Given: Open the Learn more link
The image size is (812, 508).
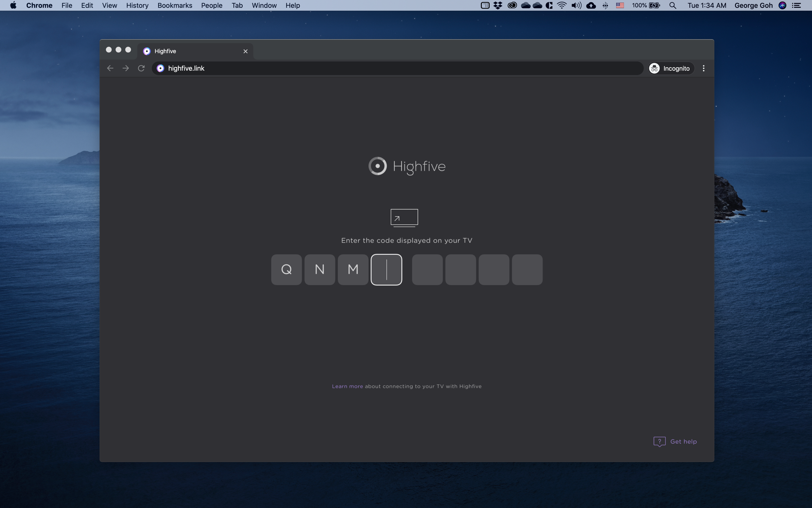Looking at the screenshot, I should point(347,386).
